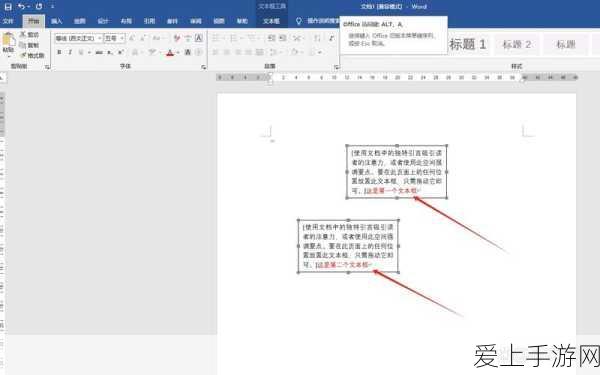Open the font dialog launcher

[203, 67]
